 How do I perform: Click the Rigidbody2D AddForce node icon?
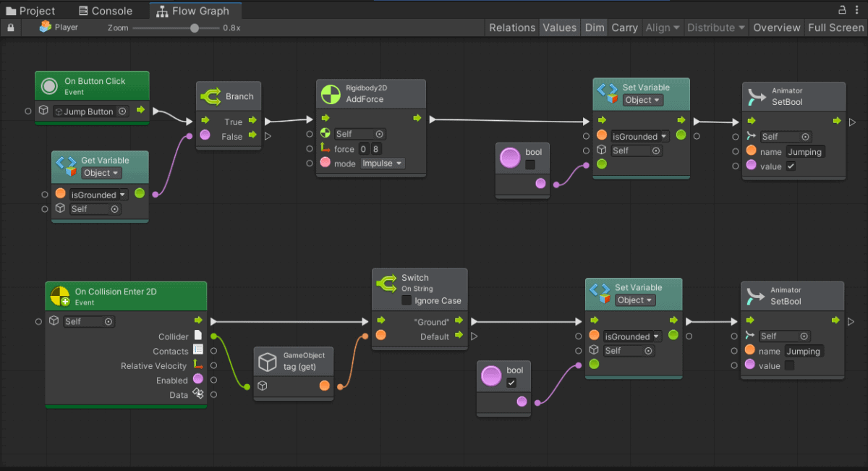click(330, 93)
